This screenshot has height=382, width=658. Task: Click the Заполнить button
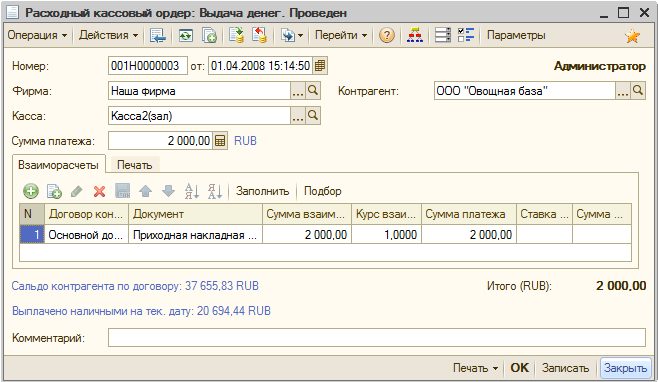262,191
